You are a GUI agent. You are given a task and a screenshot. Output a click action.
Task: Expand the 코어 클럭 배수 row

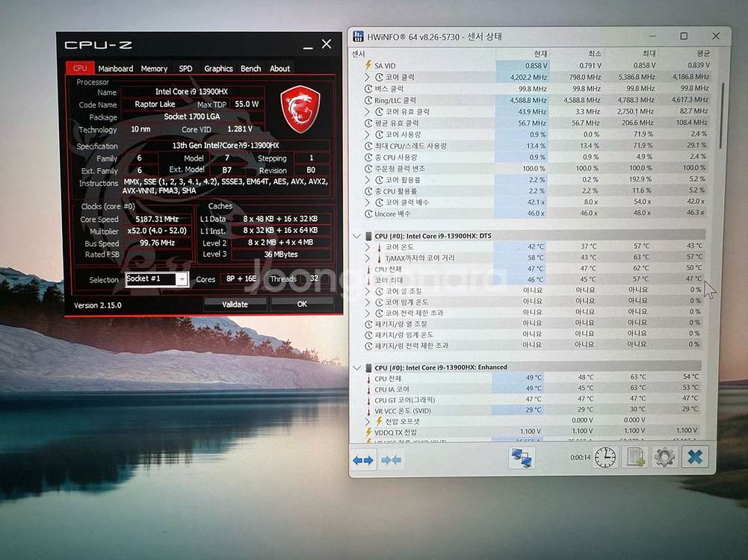coord(367,202)
